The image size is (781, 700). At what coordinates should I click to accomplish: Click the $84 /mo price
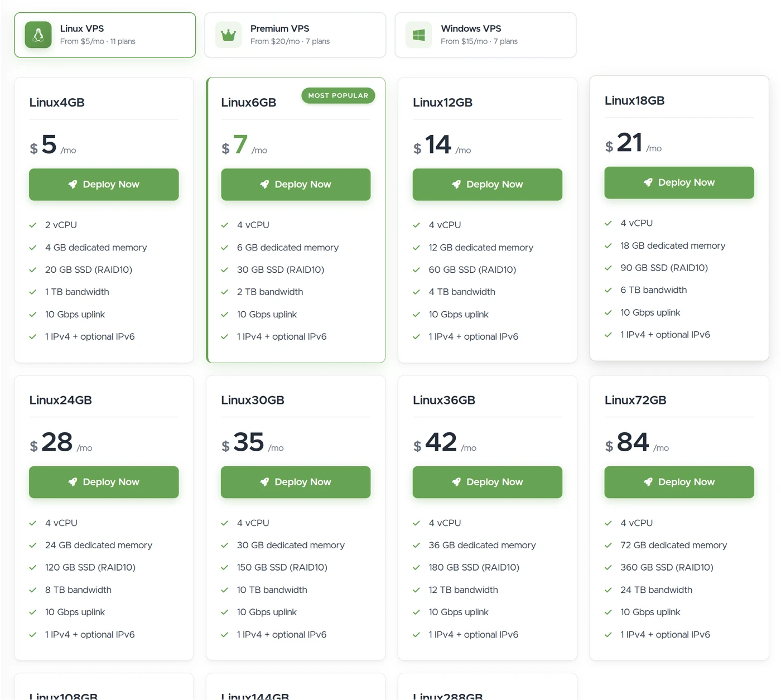637,443
